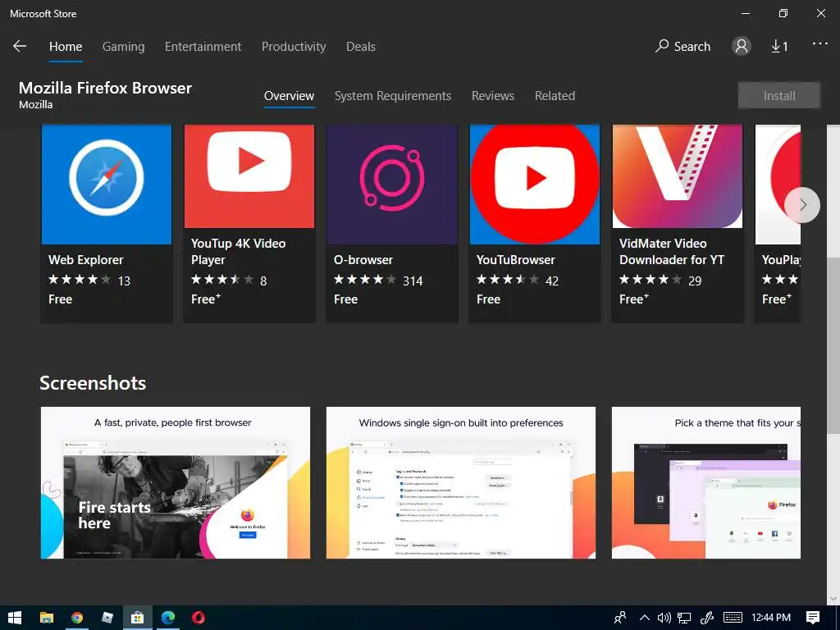
Task: Open the touch keyboard icon
Action: (x=733, y=618)
